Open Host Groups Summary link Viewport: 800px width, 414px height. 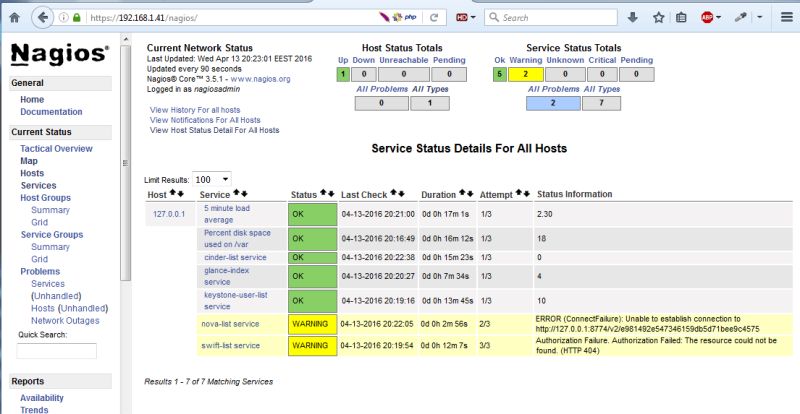coord(50,210)
